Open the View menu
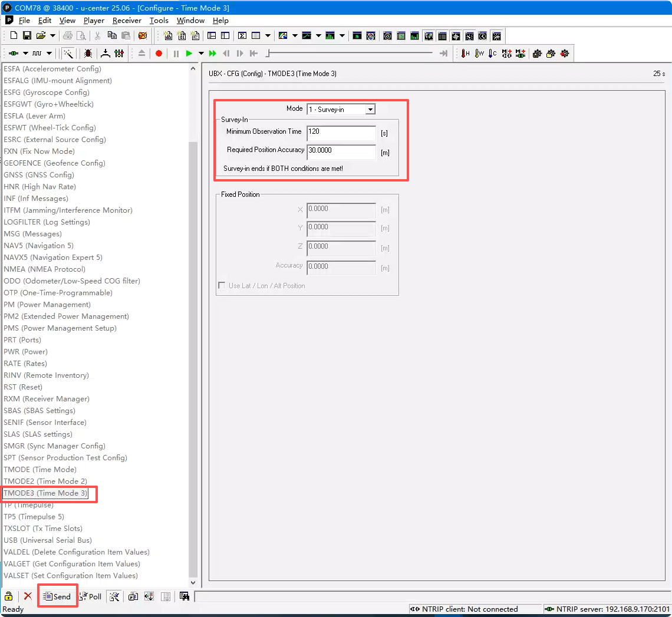The height and width of the screenshot is (617, 672). click(x=67, y=20)
